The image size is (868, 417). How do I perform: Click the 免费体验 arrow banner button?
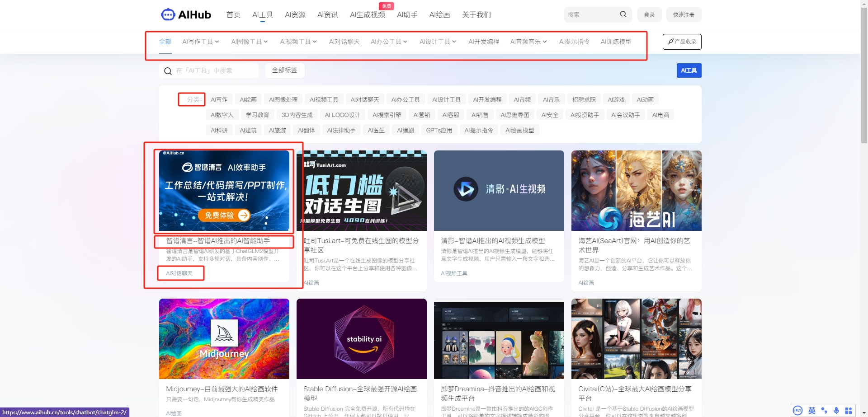coord(224,215)
